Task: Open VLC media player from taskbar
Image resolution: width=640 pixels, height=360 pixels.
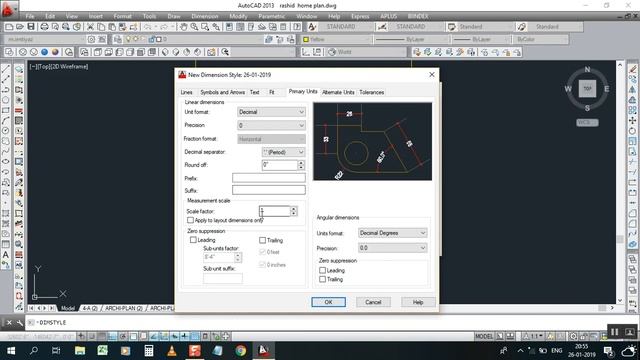Action: coord(172,351)
